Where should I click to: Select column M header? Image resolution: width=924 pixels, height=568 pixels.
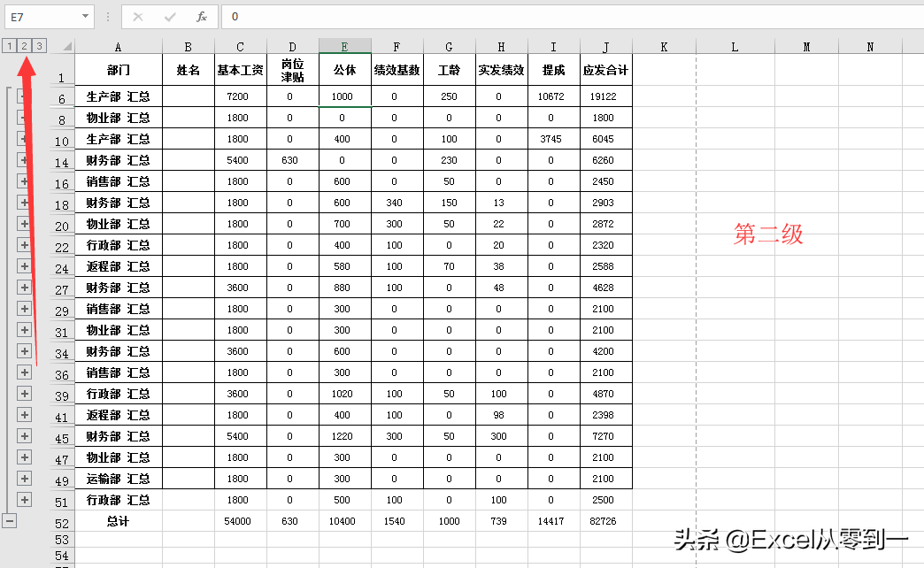click(807, 47)
